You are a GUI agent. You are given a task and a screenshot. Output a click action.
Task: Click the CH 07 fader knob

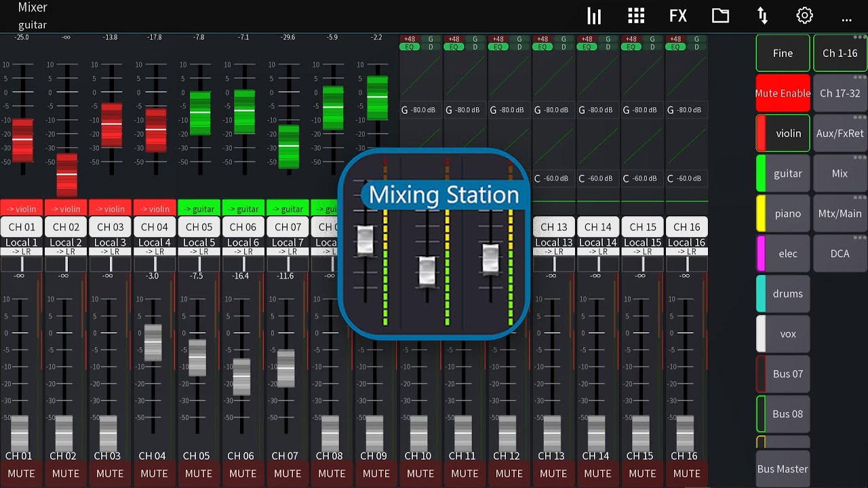click(x=286, y=368)
